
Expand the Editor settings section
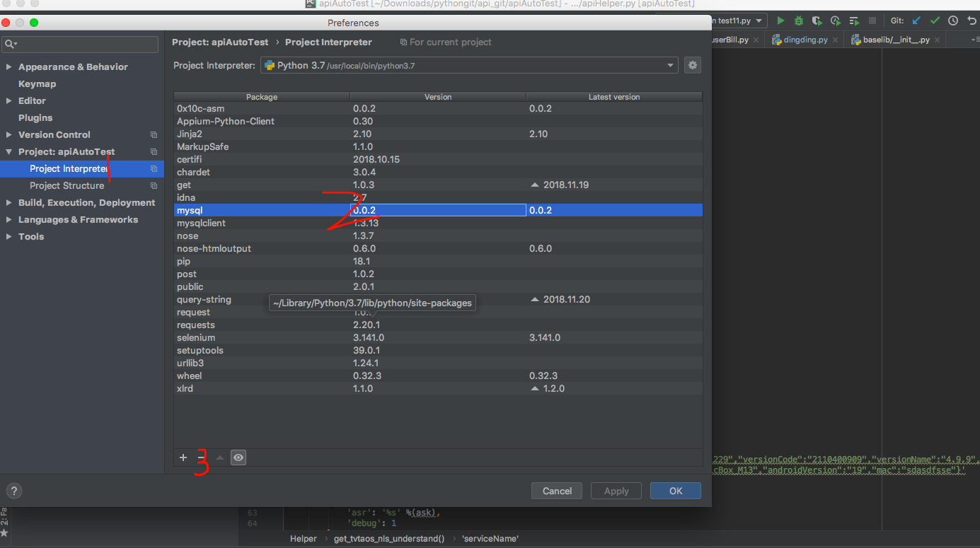point(8,100)
